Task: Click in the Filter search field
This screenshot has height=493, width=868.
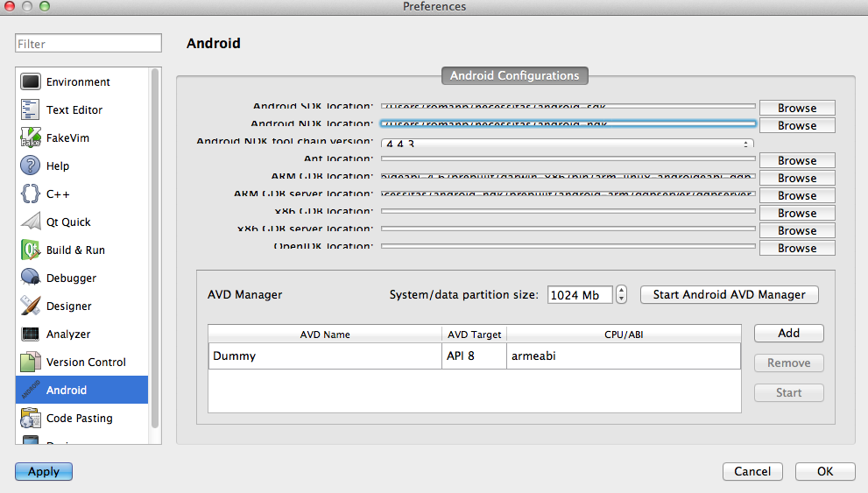Action: pyautogui.click(x=88, y=44)
